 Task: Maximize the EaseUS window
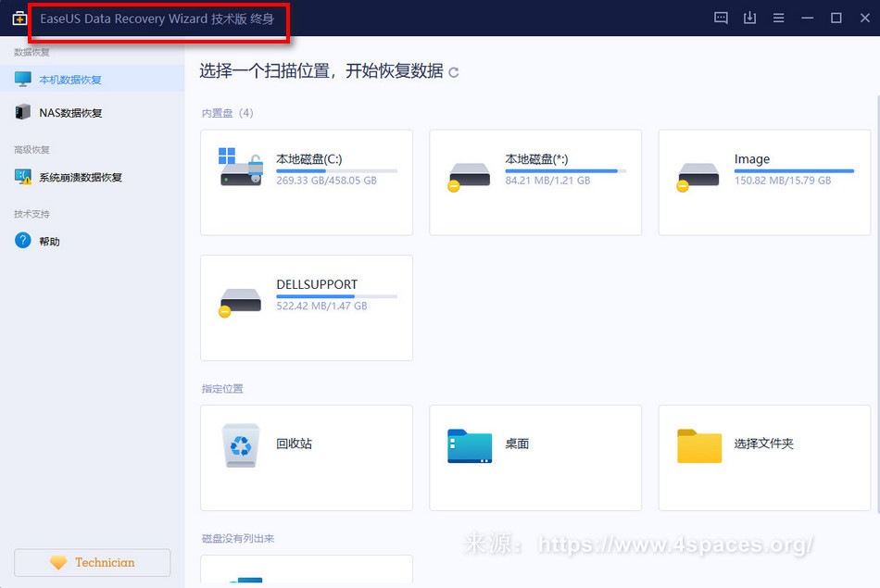point(836,18)
